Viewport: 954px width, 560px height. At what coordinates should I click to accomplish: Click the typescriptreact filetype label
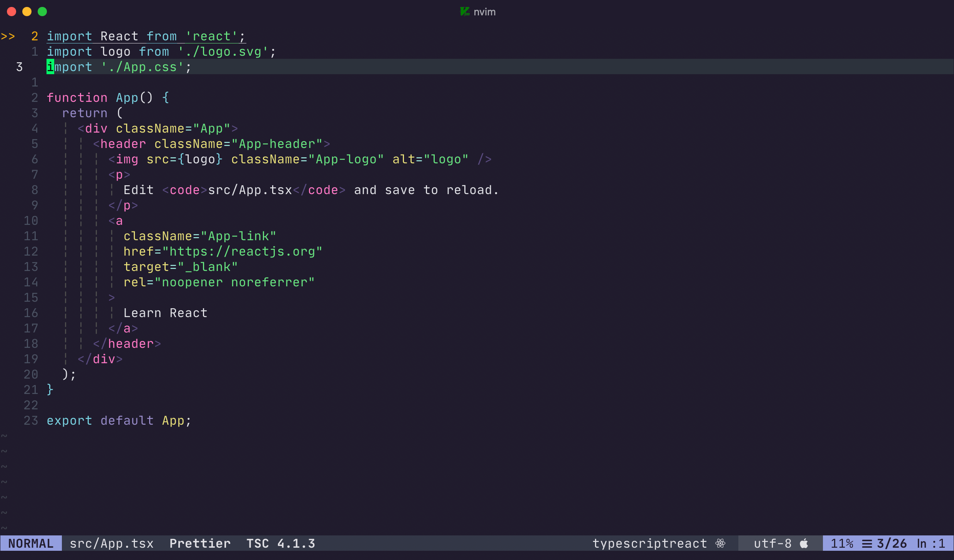pos(650,543)
